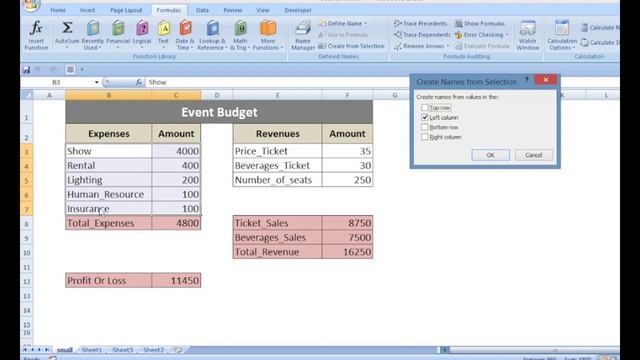Select the Total_Revenue cell
The width and height of the screenshot is (640, 360).
(x=278, y=252)
